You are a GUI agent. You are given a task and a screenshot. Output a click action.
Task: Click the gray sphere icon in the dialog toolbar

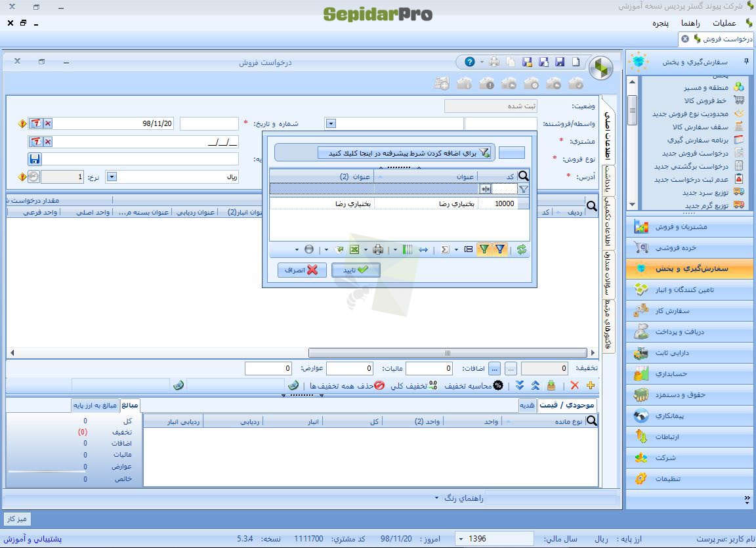click(x=309, y=249)
